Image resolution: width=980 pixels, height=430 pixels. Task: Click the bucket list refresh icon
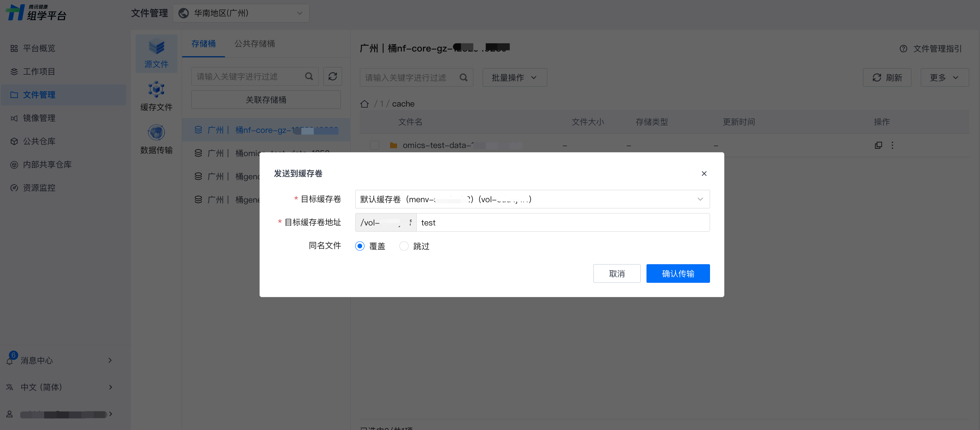point(332,76)
